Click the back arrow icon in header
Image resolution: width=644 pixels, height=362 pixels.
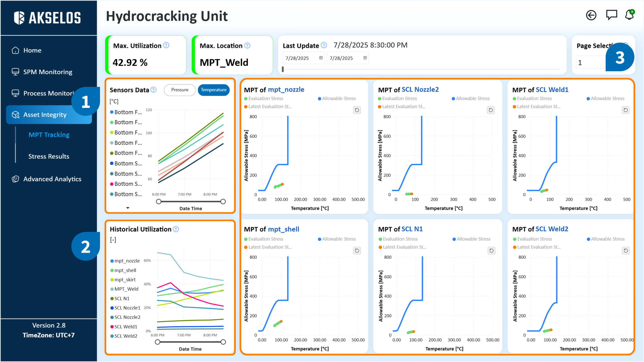coord(591,15)
